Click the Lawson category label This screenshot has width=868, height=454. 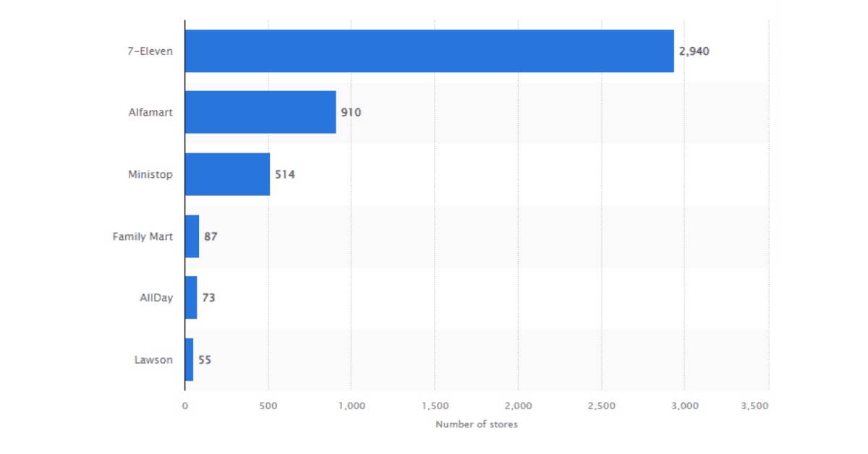point(153,359)
